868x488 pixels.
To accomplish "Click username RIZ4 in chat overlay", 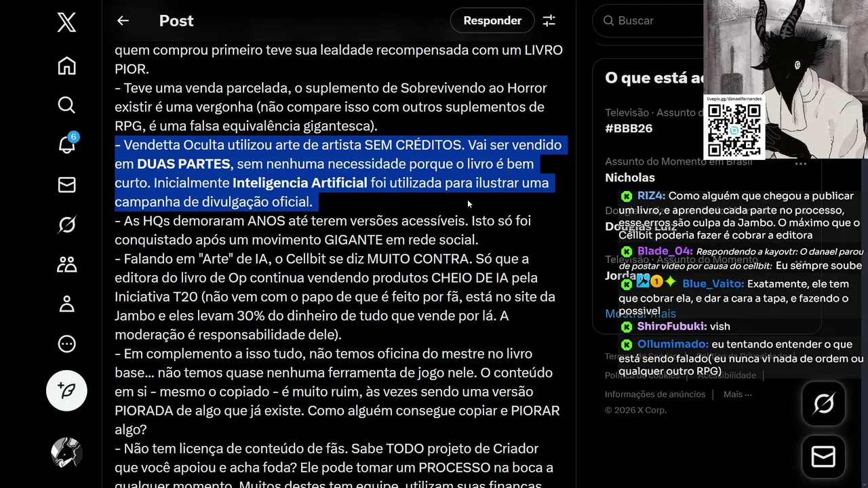I will pos(651,196).
